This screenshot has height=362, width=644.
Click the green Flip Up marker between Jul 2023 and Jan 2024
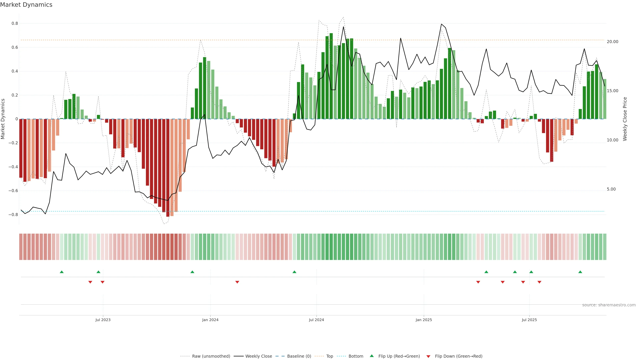(x=192, y=272)
